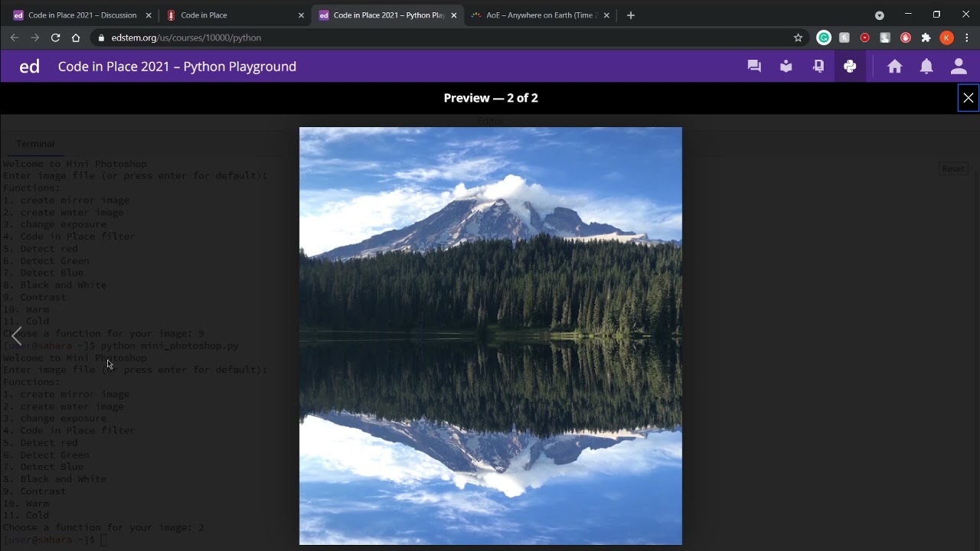Click 'Choose a function for your image: 2'
Screen dimensions: 980x551
tap(103, 527)
